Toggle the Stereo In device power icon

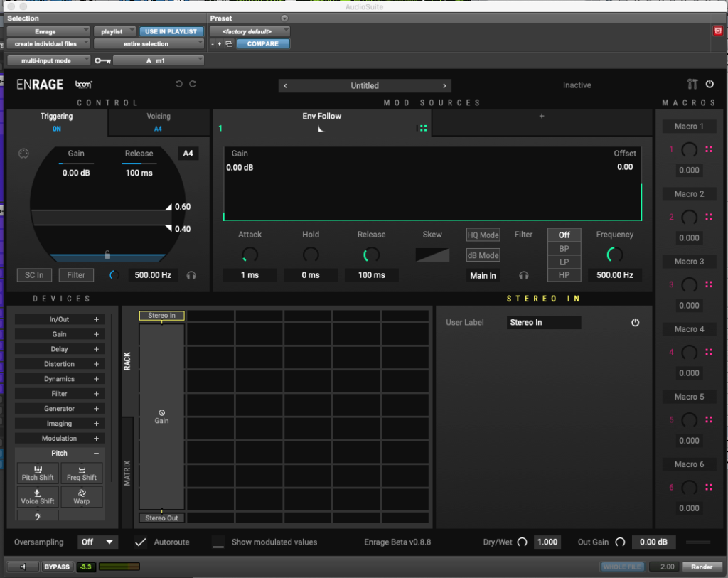coord(635,322)
